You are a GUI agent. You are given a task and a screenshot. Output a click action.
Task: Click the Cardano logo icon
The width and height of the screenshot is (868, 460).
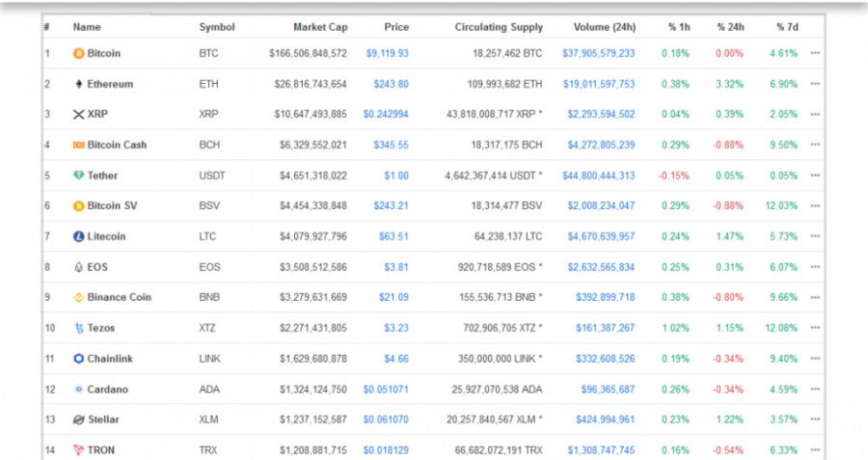[79, 390]
